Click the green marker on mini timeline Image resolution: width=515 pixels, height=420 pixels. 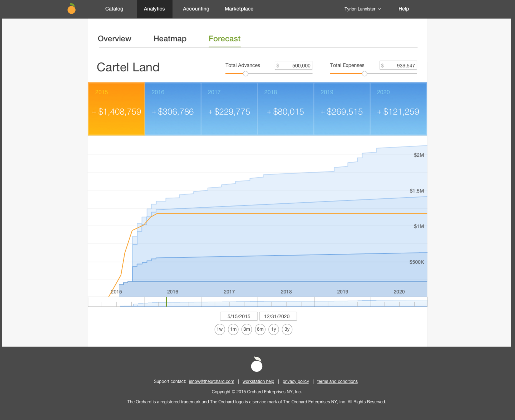[x=166, y=302]
